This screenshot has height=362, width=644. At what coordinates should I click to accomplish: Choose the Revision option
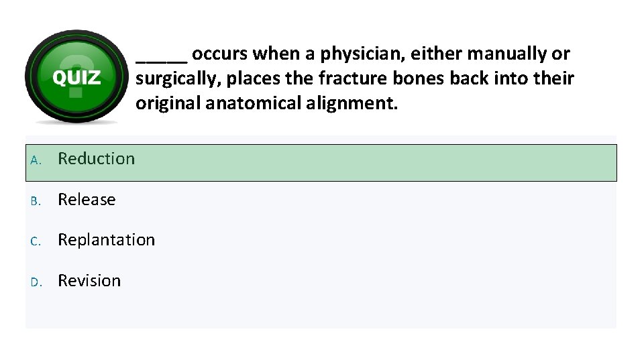(x=89, y=281)
